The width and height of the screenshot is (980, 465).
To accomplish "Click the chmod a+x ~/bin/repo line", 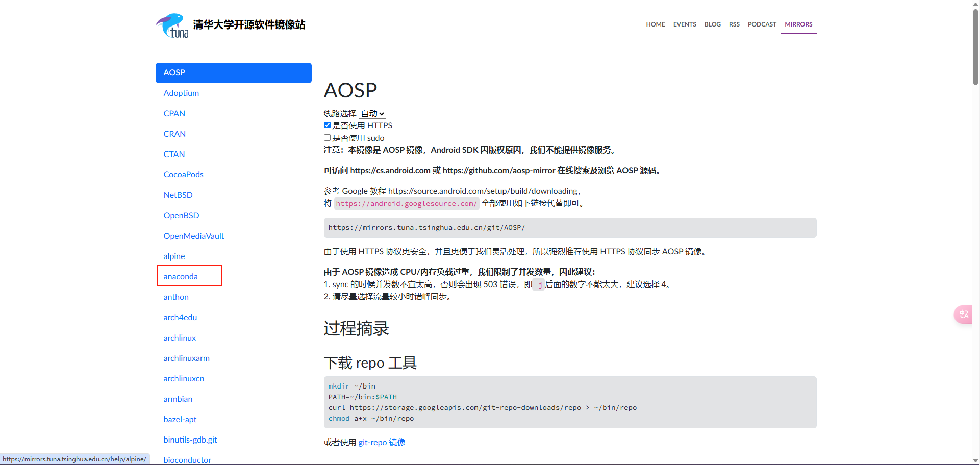I will [x=371, y=419].
